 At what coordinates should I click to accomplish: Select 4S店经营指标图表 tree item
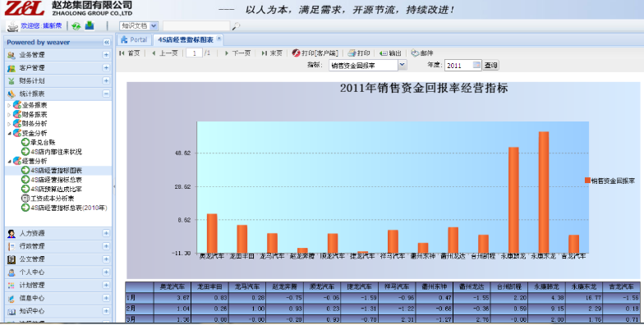tap(56, 171)
